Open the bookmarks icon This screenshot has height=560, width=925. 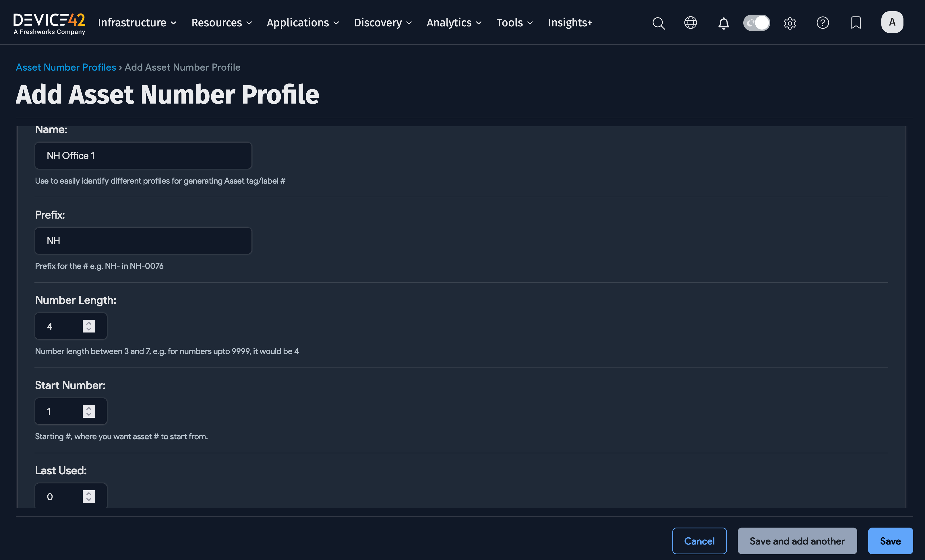[x=856, y=23]
